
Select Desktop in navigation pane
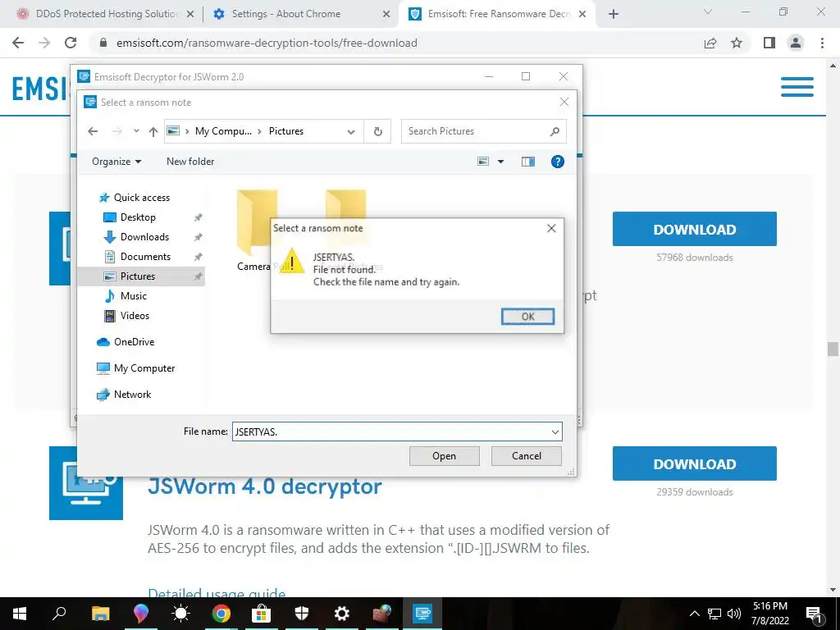(138, 217)
